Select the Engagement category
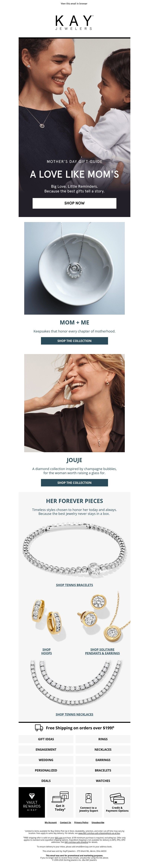This screenshot has width=149, height=868. 46,749
